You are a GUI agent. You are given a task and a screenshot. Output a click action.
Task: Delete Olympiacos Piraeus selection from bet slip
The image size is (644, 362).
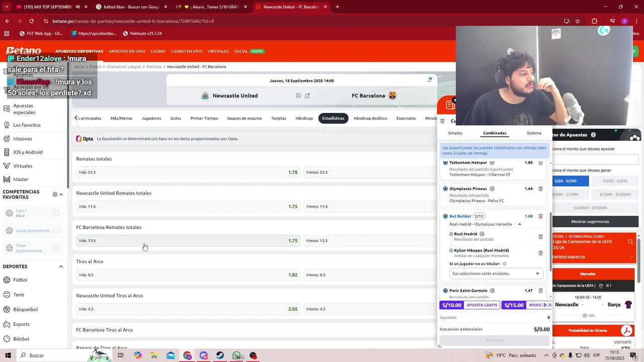[x=540, y=189]
